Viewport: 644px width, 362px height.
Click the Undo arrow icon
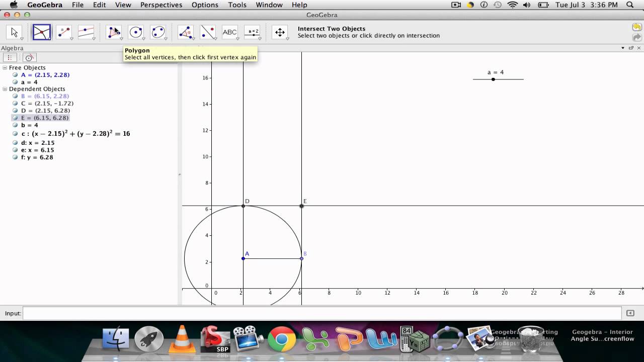coord(637,27)
